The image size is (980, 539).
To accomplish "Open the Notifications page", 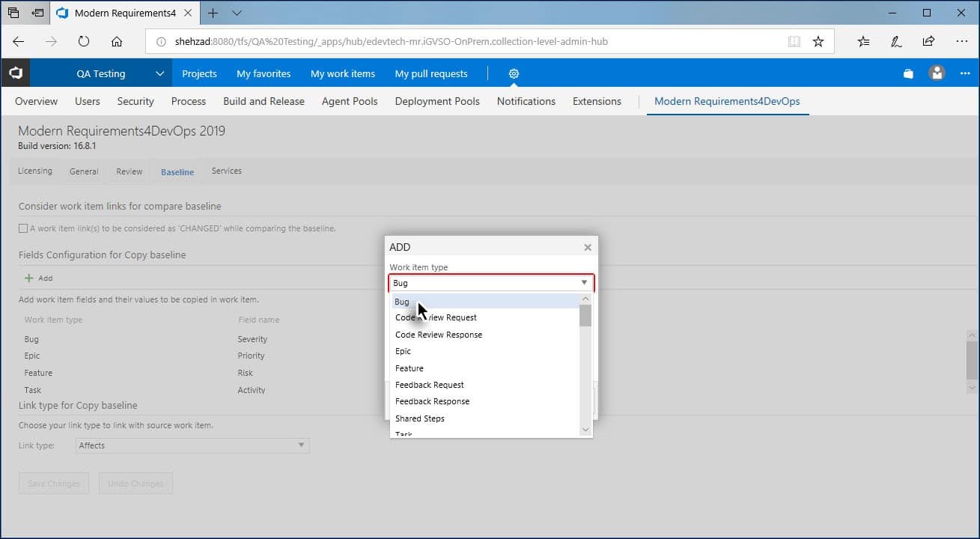I will 526,101.
